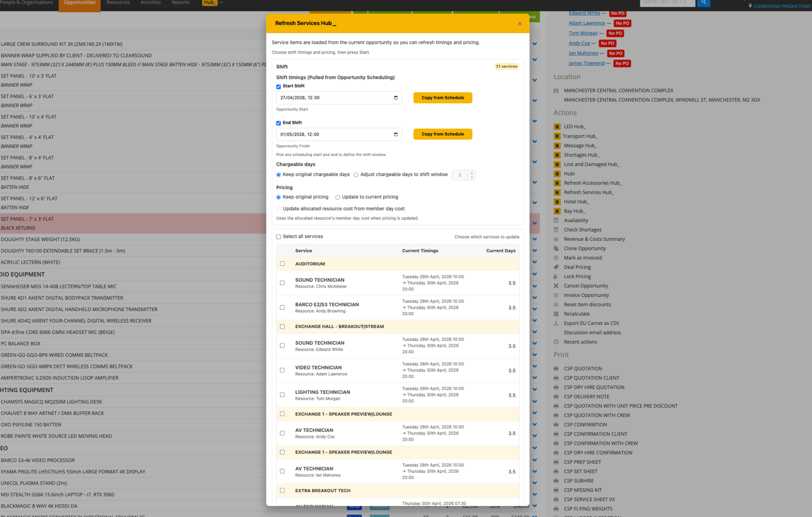Click the search magnifier icon
Screen dimensions: 812x517
pos(703,2)
